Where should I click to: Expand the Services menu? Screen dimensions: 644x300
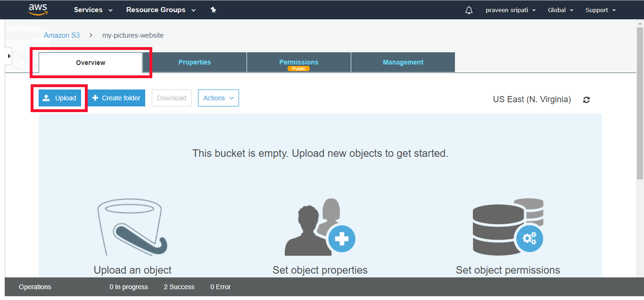[x=93, y=9]
